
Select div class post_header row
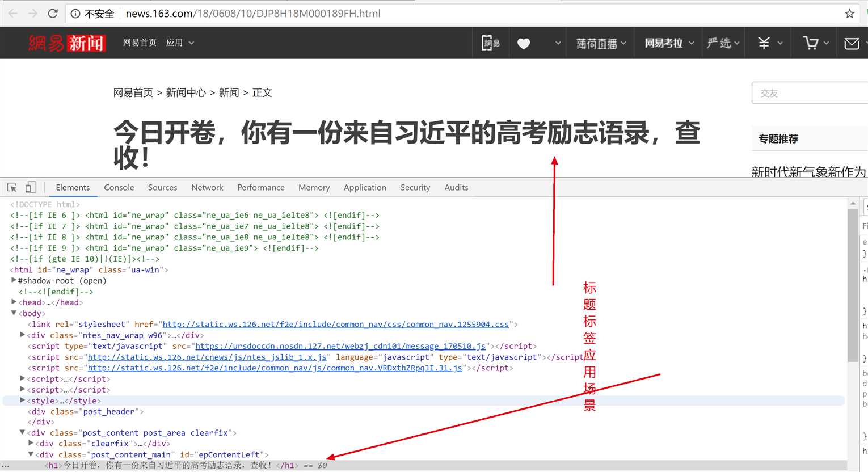coord(86,411)
